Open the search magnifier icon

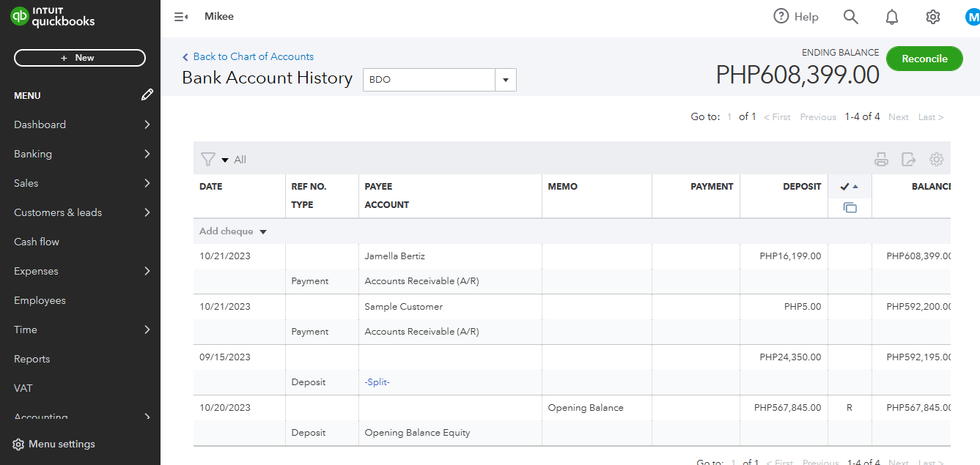point(850,17)
